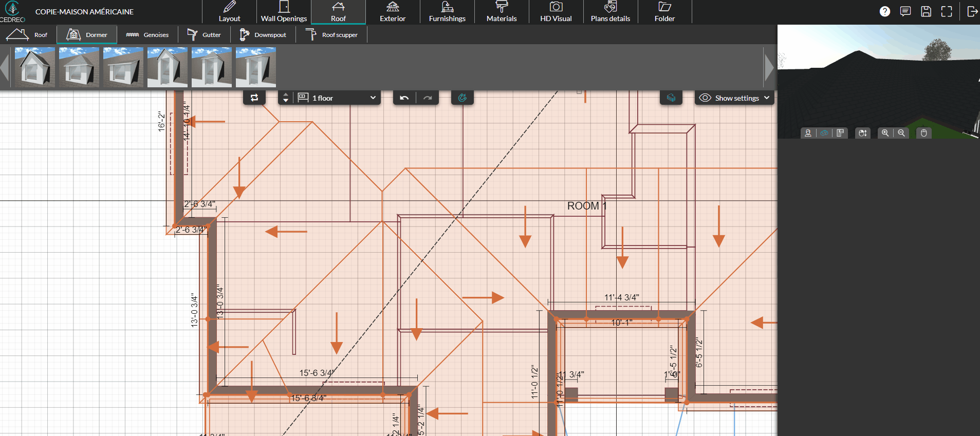Open the help question mark icon
Image resolution: width=980 pixels, height=436 pixels.
click(x=884, y=11)
